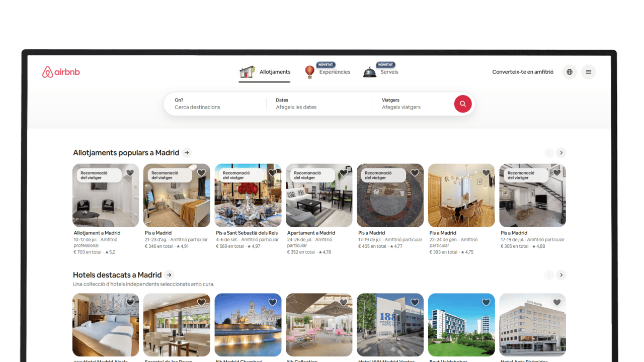Image resolution: width=644 pixels, height=362 pixels.
Task: Click the service bell Serveis icon
Action: pos(370,72)
